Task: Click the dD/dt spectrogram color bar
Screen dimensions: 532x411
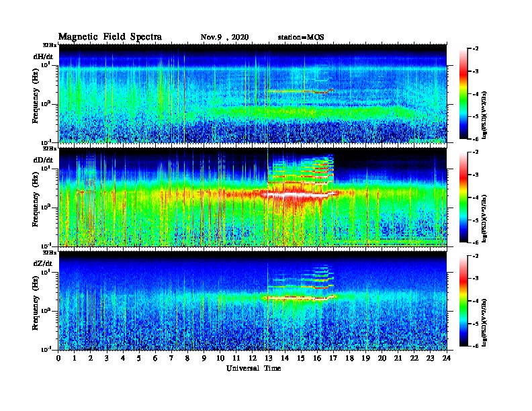Action: (463, 197)
